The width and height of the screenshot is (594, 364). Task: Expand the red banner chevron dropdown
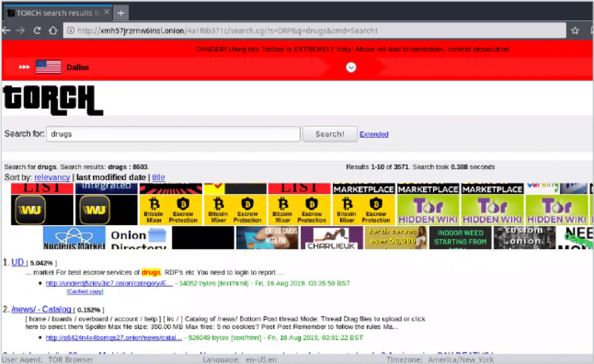pyautogui.click(x=351, y=68)
